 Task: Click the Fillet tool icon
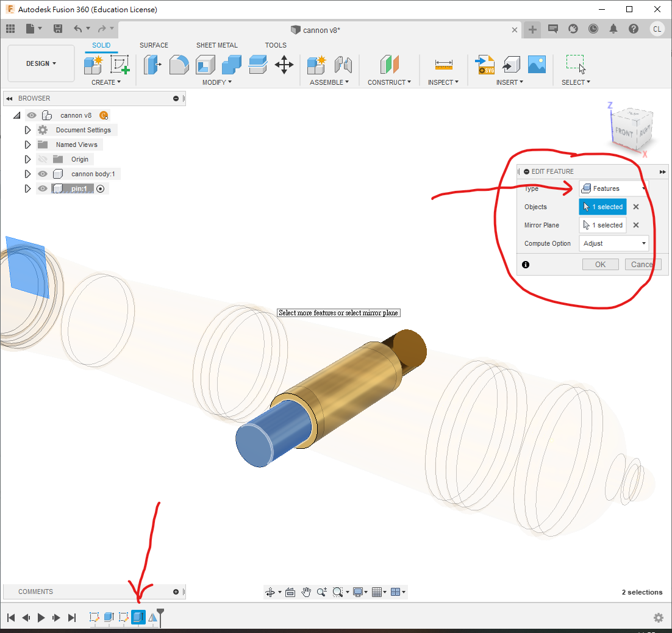click(179, 65)
